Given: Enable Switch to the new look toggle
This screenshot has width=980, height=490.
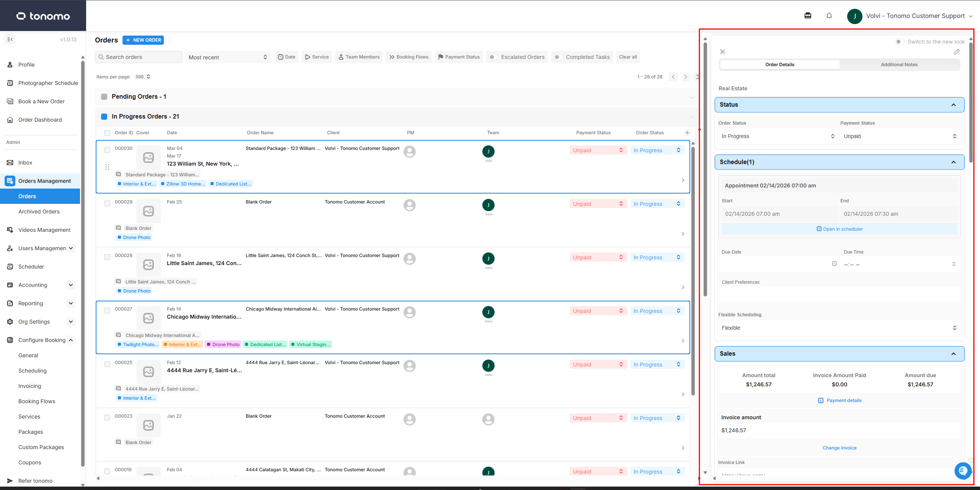Looking at the screenshot, I should (x=900, y=42).
